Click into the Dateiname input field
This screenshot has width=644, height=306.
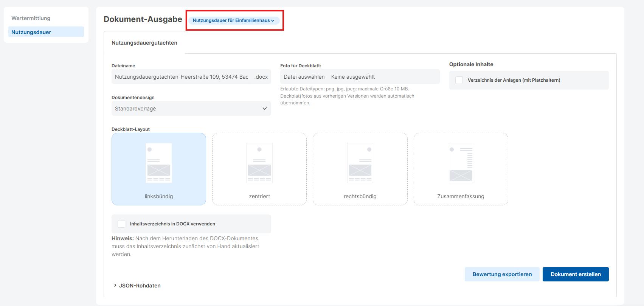click(182, 77)
